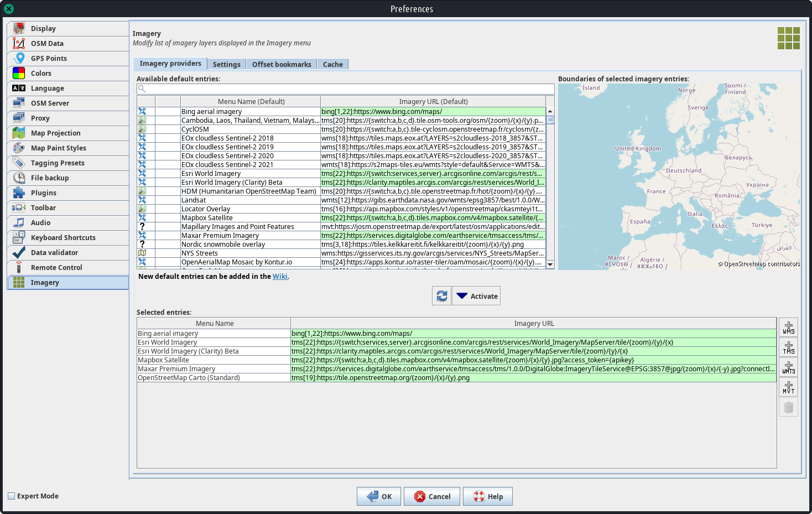This screenshot has width=812, height=514.
Task: Click the disabled delete entry trash icon
Action: 788,407
